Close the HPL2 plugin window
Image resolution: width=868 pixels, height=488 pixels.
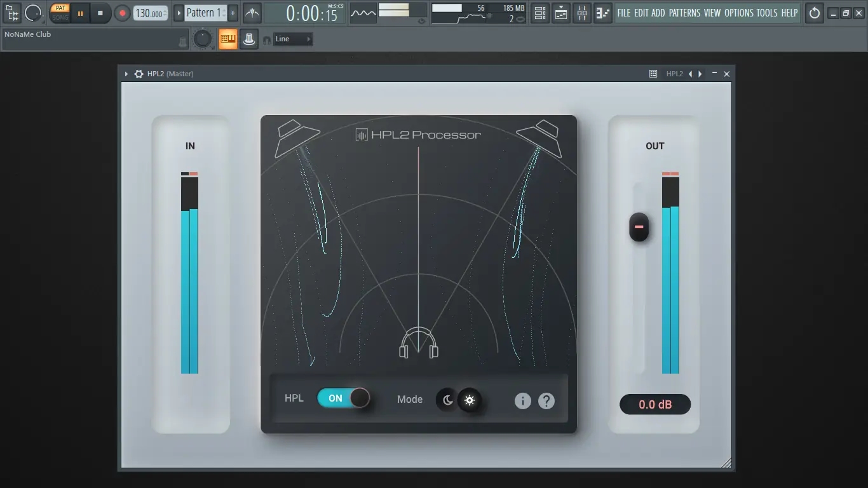[727, 74]
